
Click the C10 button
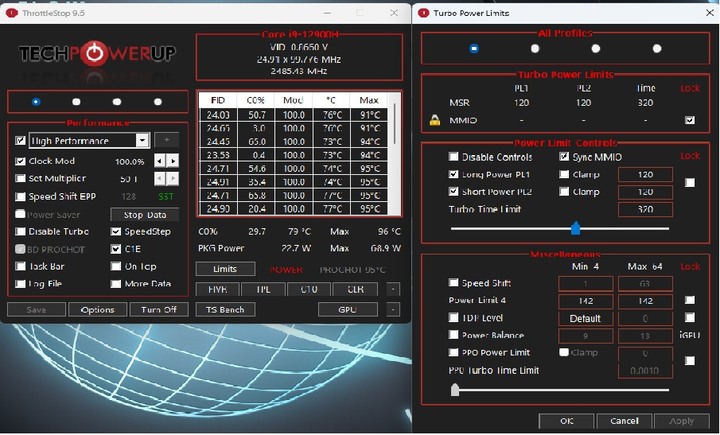(x=309, y=289)
